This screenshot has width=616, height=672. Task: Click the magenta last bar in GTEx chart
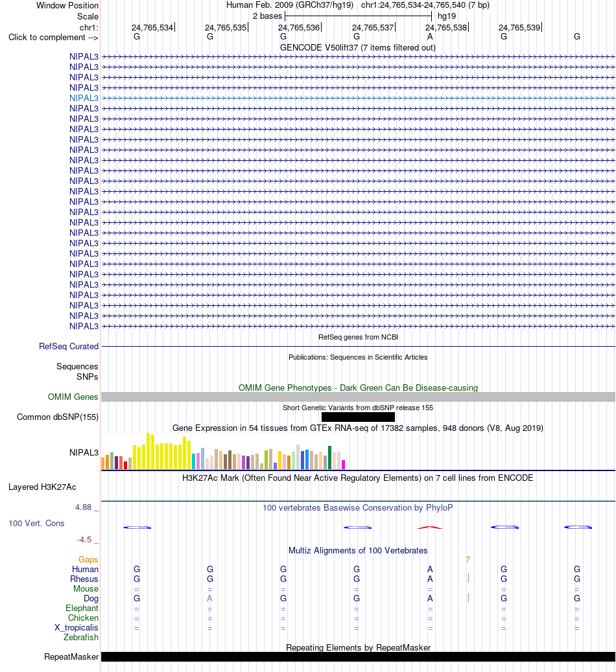pyautogui.click(x=343, y=465)
